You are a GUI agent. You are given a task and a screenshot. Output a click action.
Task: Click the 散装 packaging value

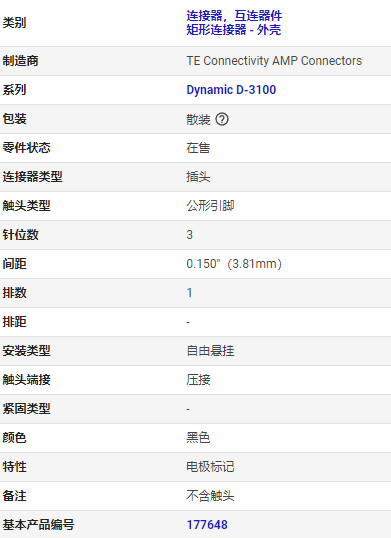click(198, 119)
